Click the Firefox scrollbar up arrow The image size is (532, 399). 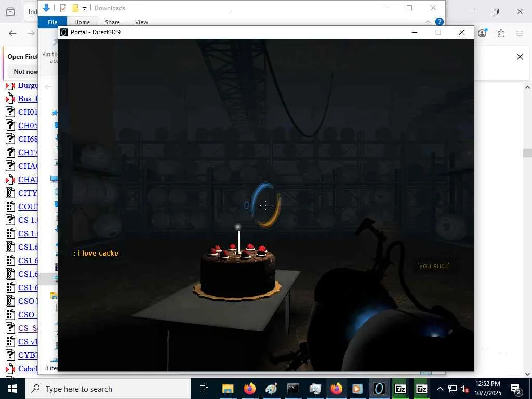tap(527, 87)
